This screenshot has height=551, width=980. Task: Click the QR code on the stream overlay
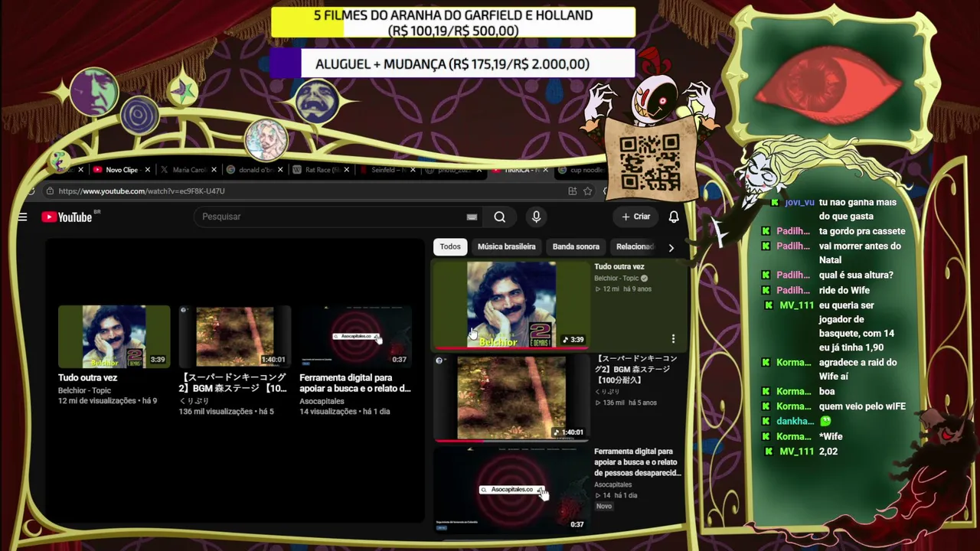pos(649,162)
